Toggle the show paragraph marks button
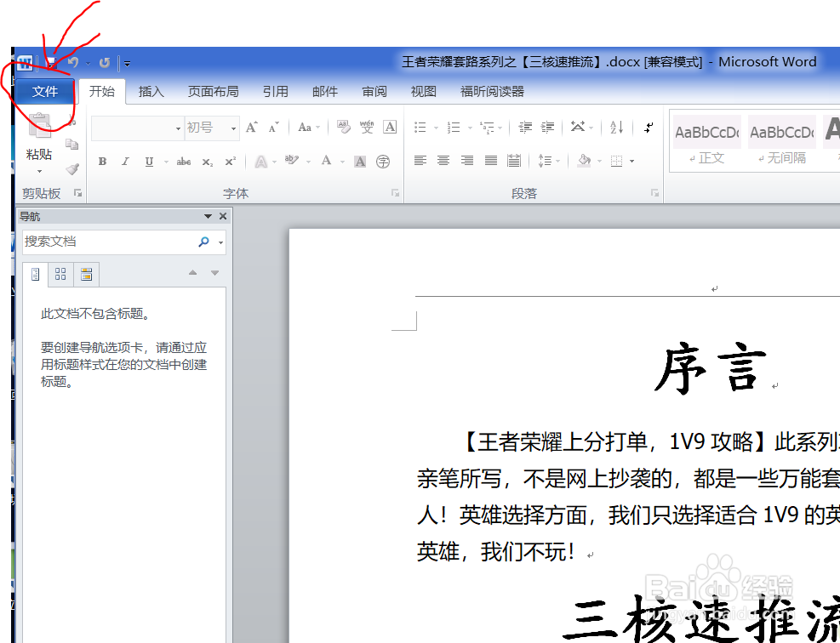 (x=648, y=128)
